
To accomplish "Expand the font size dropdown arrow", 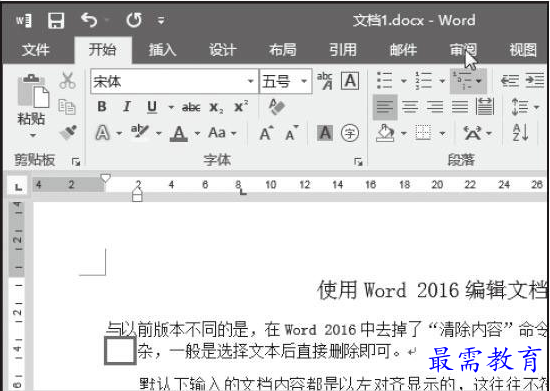I will click(x=304, y=81).
